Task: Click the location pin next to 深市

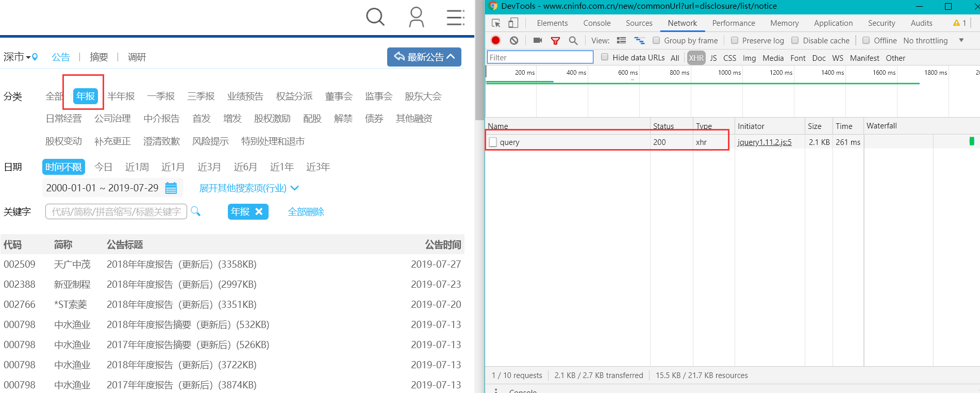Action: pyautogui.click(x=35, y=57)
